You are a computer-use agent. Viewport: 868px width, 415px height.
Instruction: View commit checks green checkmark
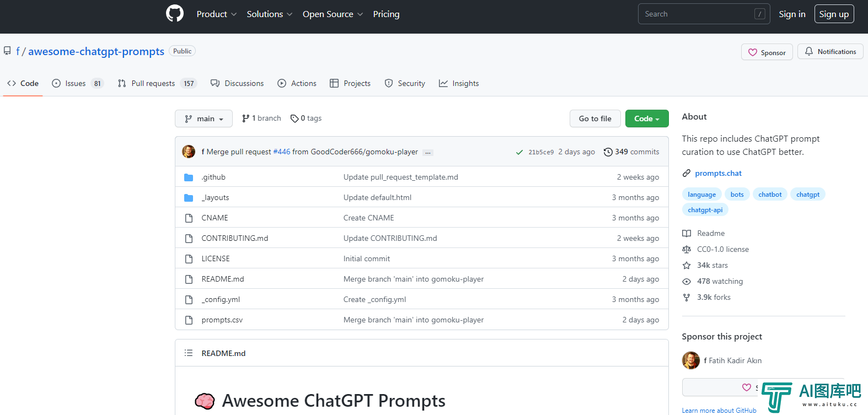519,152
